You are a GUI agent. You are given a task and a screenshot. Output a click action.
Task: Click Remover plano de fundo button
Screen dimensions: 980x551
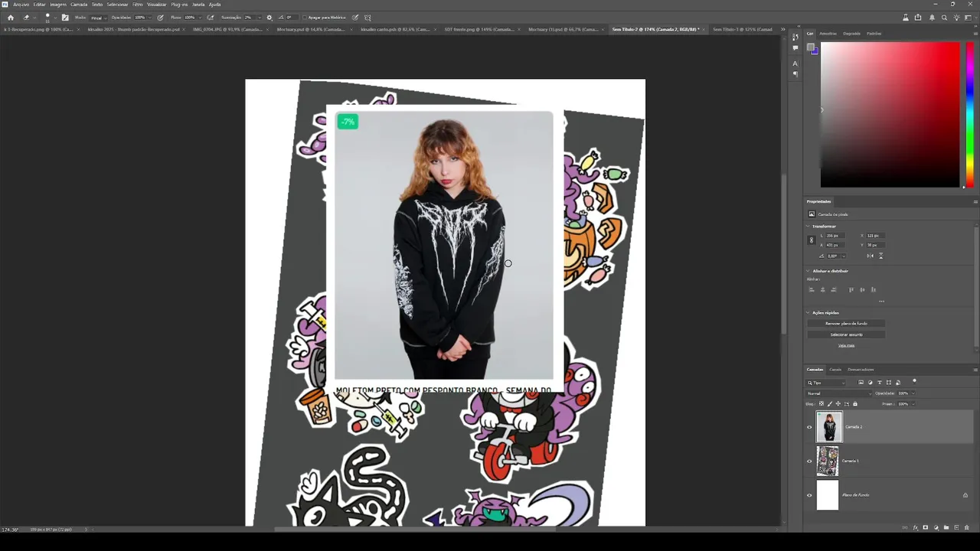pyautogui.click(x=846, y=324)
